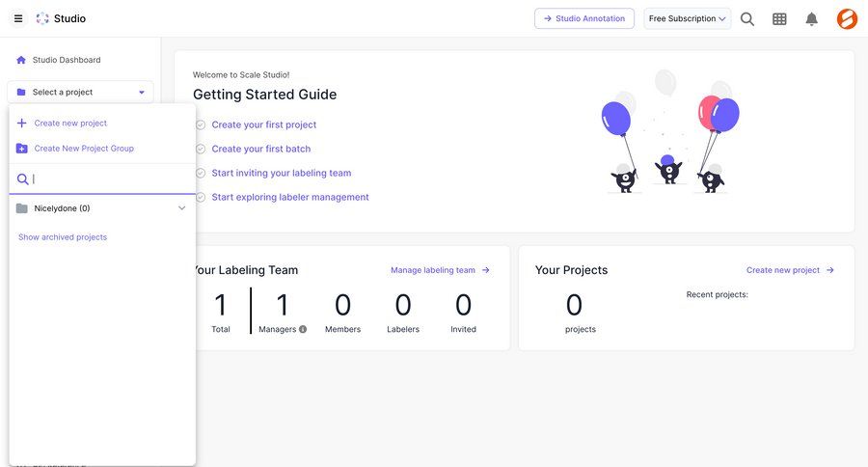The height and width of the screenshot is (467, 868).
Task: Click the Studio Annotation button
Action: [584, 18]
